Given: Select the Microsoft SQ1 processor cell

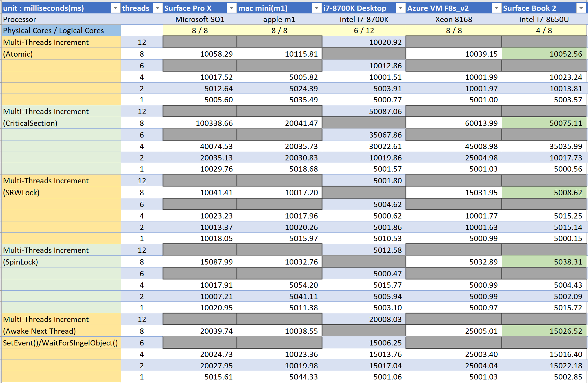Looking at the screenshot, I should (200, 19).
